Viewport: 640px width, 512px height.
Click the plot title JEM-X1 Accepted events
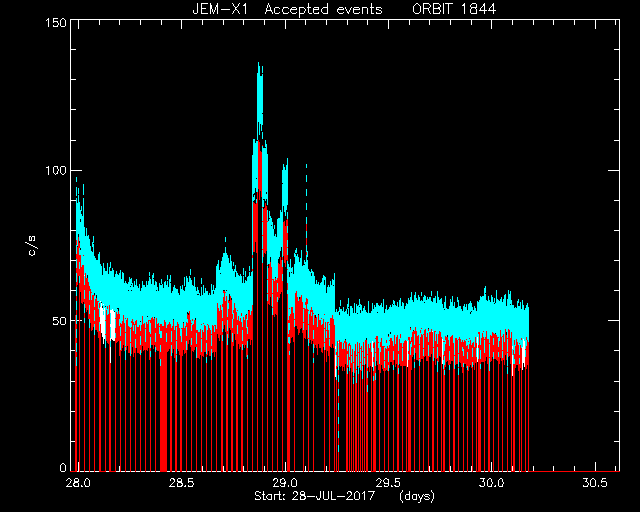287,9
